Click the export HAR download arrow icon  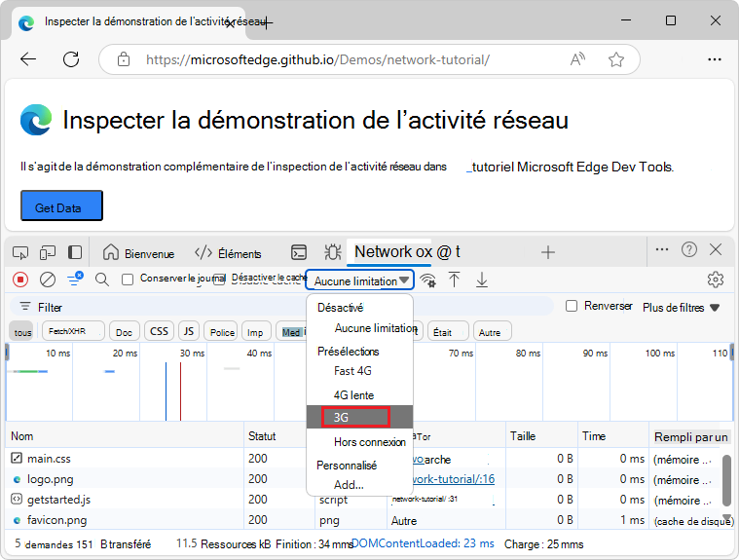(481, 280)
